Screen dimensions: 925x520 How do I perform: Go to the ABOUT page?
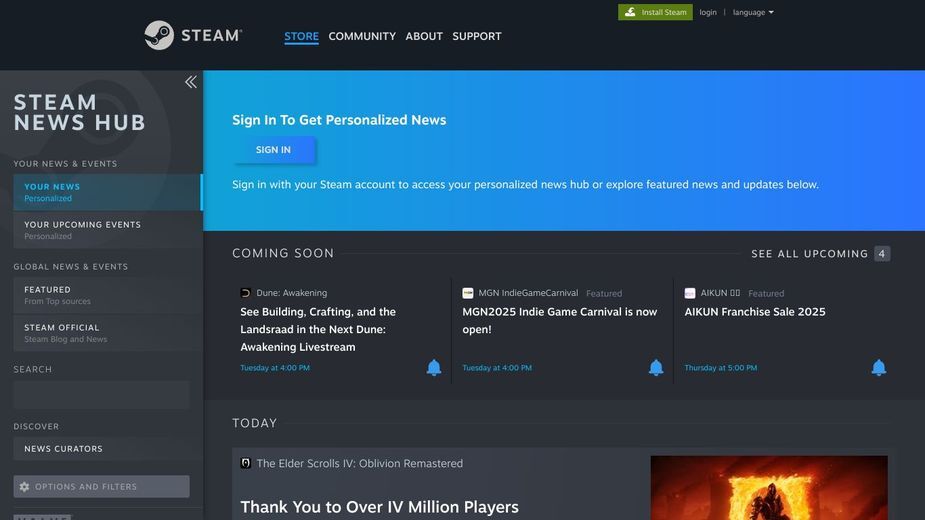pos(424,36)
